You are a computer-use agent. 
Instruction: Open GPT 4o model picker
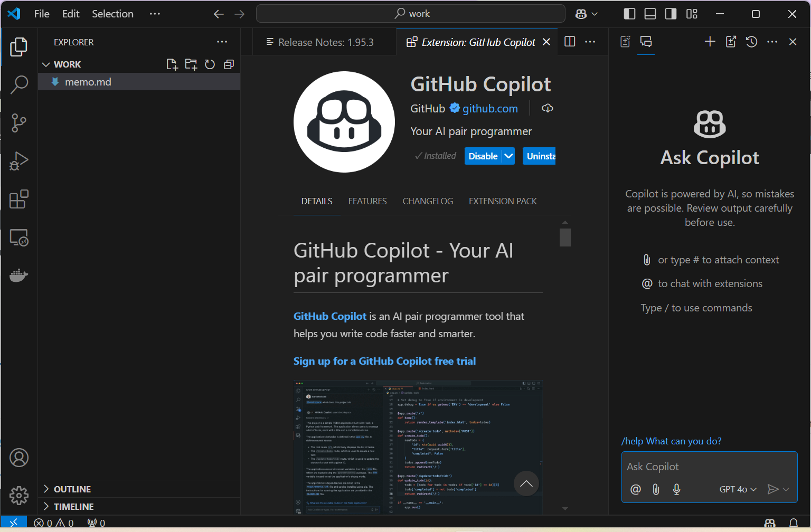(738, 489)
